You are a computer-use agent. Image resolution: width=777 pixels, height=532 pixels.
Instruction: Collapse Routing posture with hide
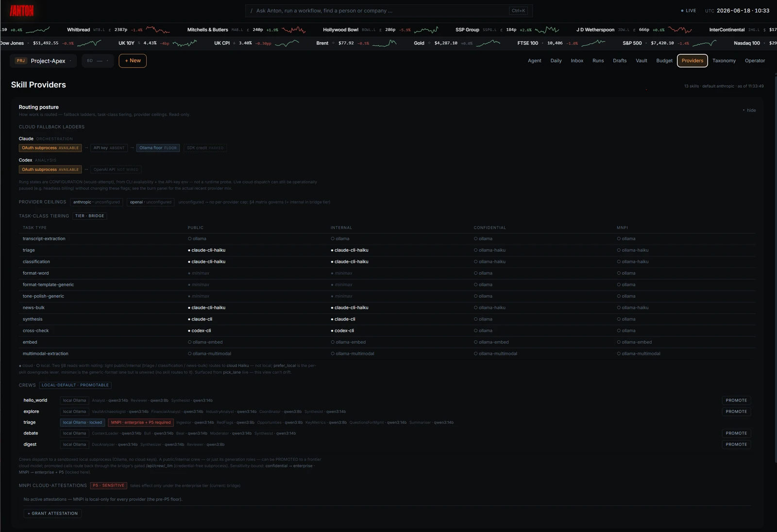pyautogui.click(x=749, y=110)
